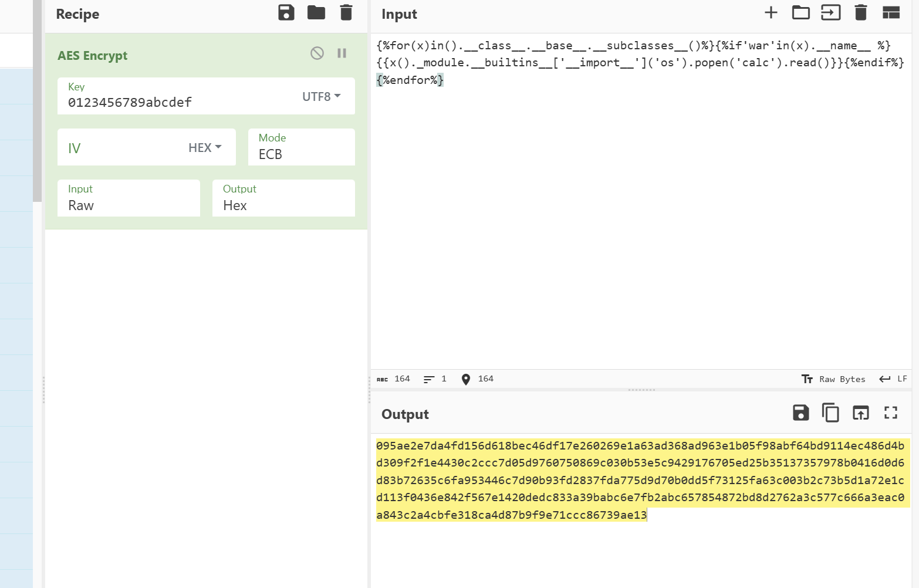Change Mode ECB selection
Image resolution: width=919 pixels, height=588 pixels.
coord(302,147)
